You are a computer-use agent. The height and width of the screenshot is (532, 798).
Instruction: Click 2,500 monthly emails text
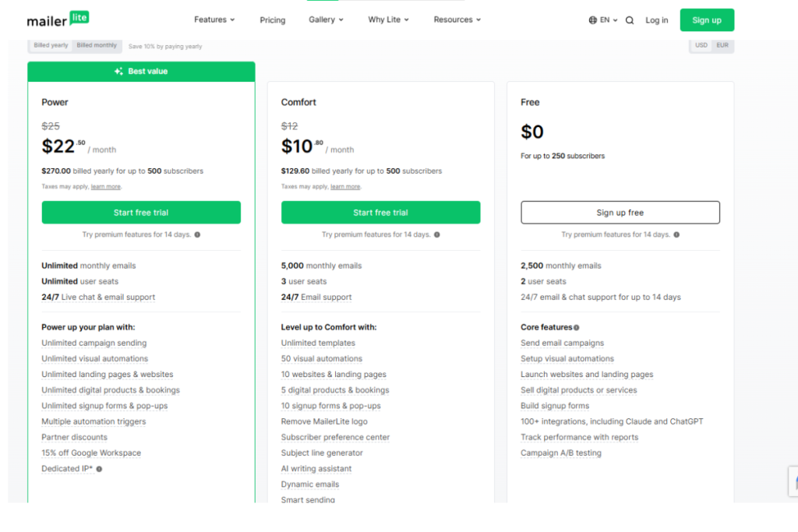[x=561, y=266]
